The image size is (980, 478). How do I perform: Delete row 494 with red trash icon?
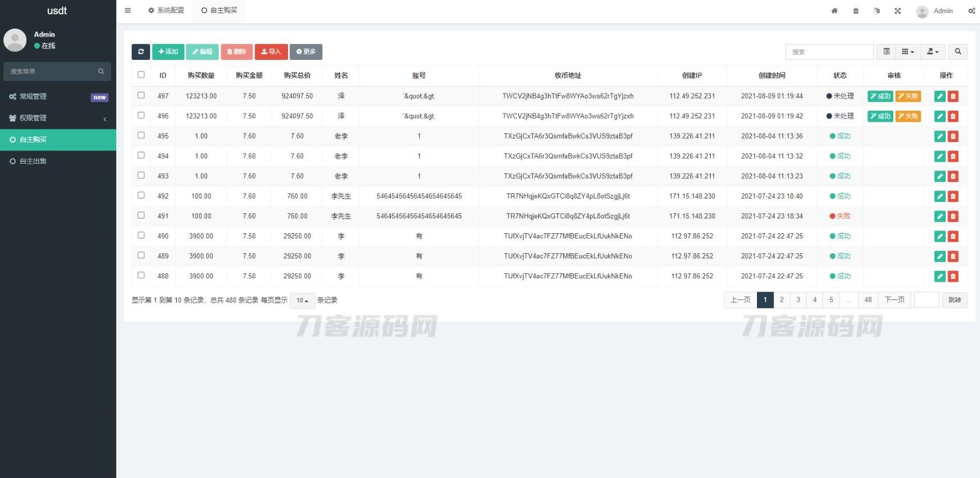[953, 156]
